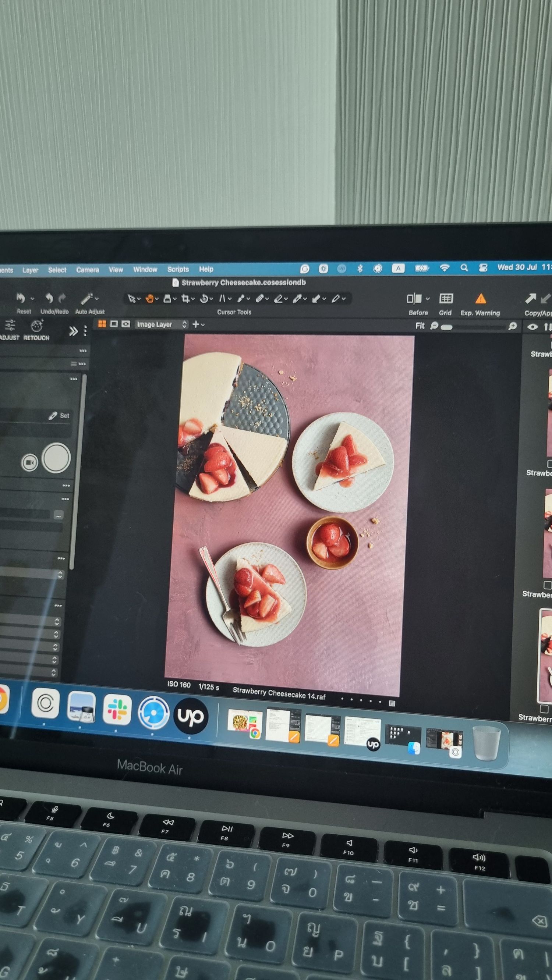Open the Help menu

click(206, 269)
